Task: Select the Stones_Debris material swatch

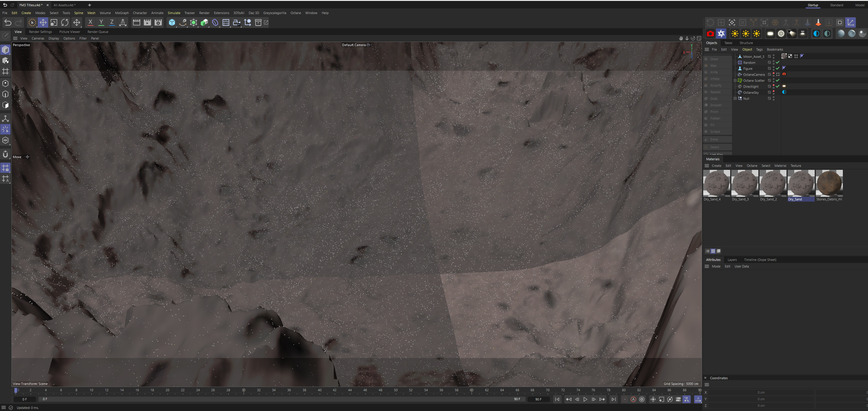Action: point(829,183)
